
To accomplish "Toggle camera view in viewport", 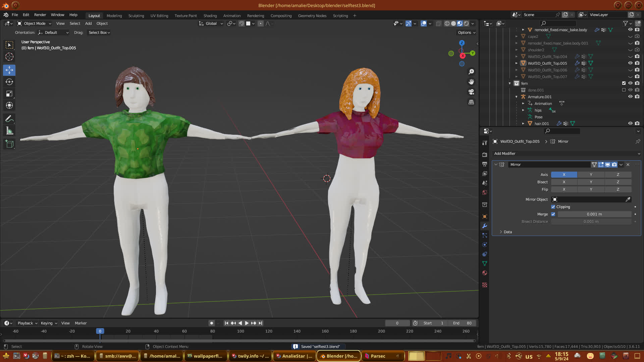I will point(471,92).
